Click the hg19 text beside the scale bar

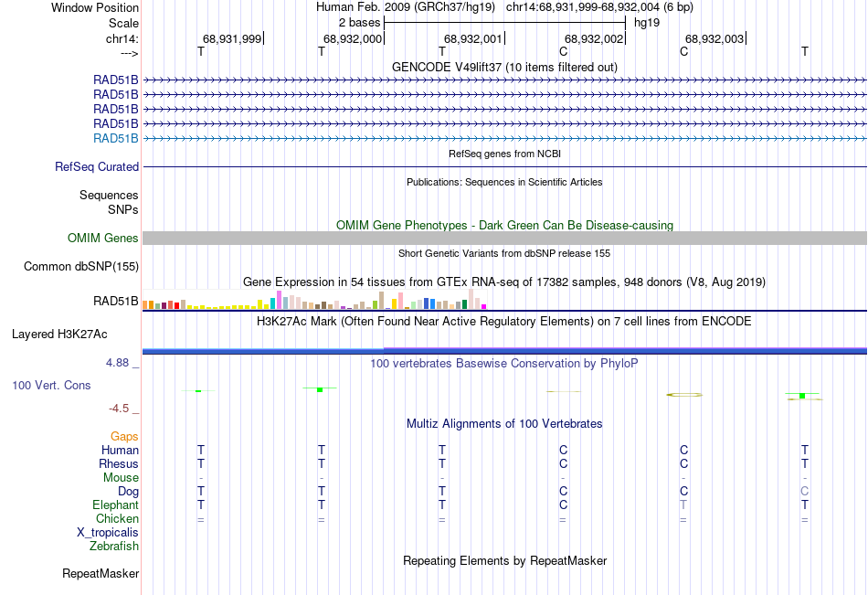tap(647, 23)
